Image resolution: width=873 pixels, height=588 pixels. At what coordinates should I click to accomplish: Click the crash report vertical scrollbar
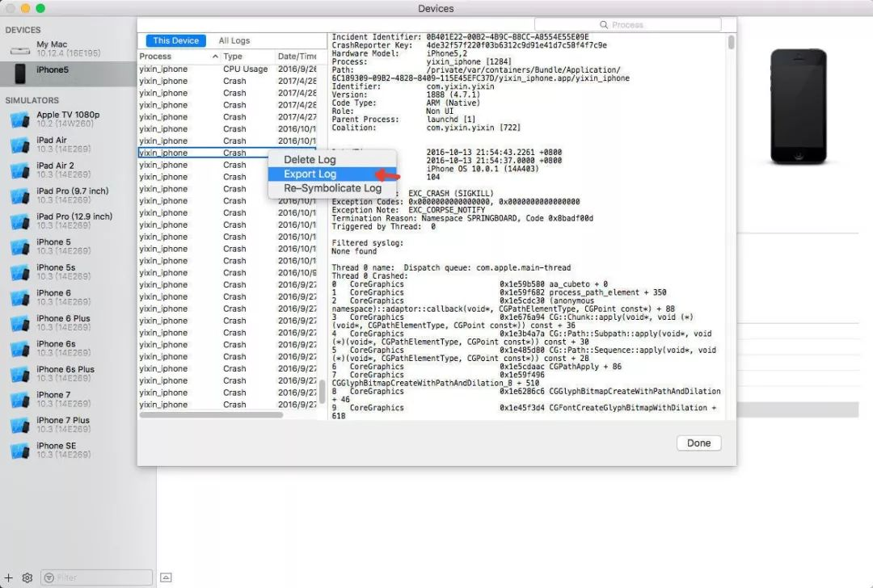(x=731, y=42)
